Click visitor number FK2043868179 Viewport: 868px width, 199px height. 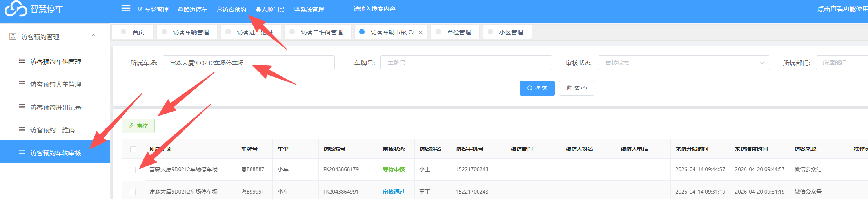point(341,169)
